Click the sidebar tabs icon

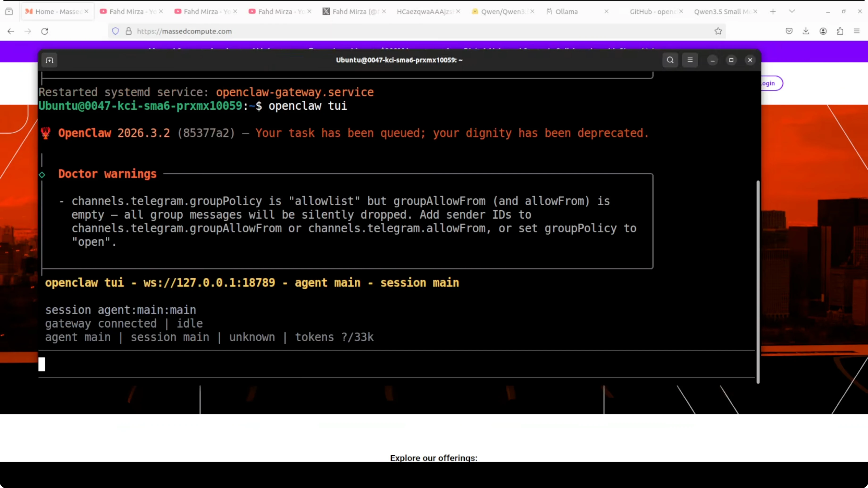[9, 11]
